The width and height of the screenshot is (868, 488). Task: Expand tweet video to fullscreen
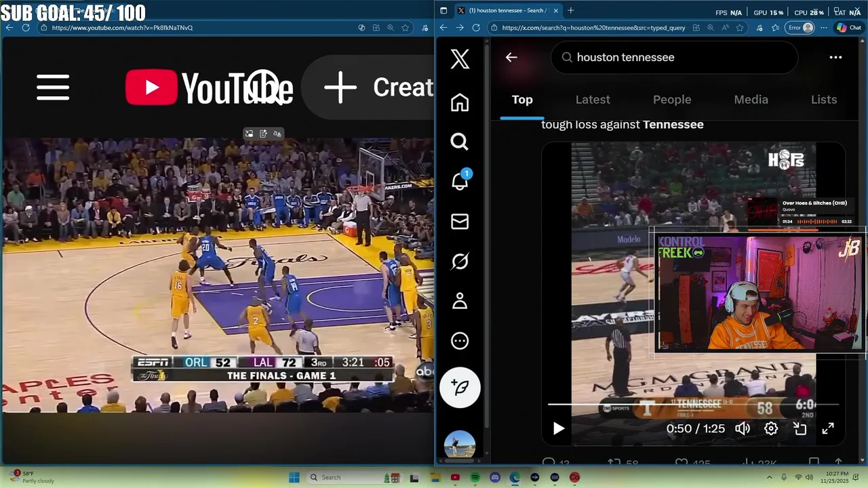tap(828, 428)
